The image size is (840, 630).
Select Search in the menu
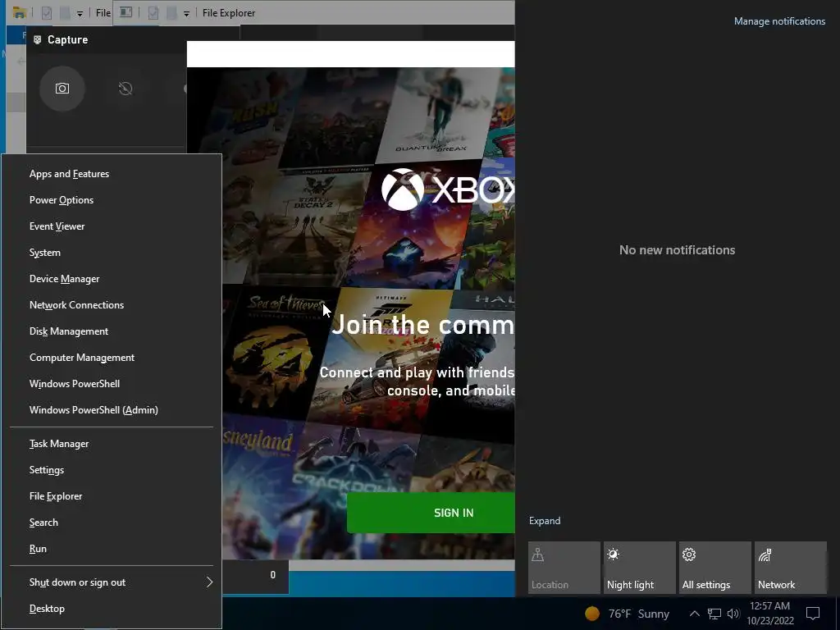coord(112,523)
